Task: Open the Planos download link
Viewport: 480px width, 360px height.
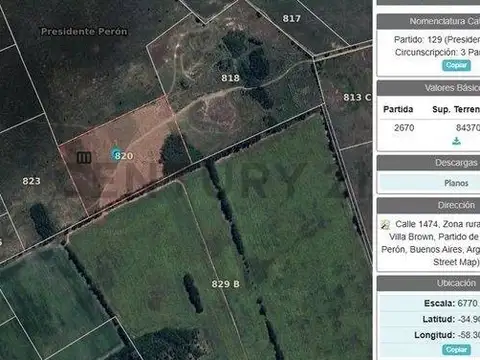Action: 456,183
